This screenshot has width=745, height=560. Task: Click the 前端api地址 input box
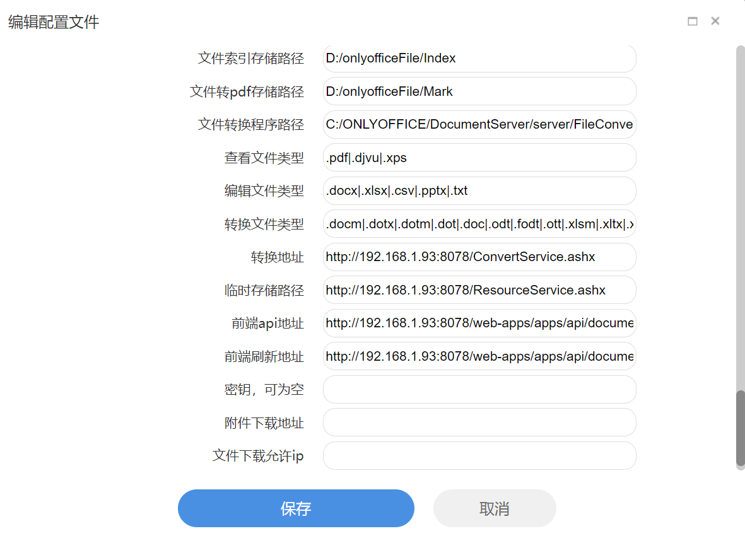pos(479,323)
